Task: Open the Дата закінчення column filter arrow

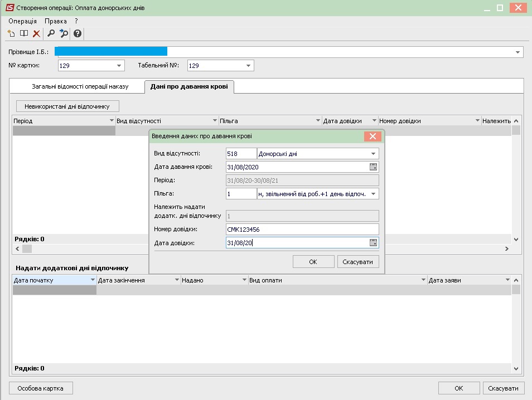Action: (x=177, y=280)
